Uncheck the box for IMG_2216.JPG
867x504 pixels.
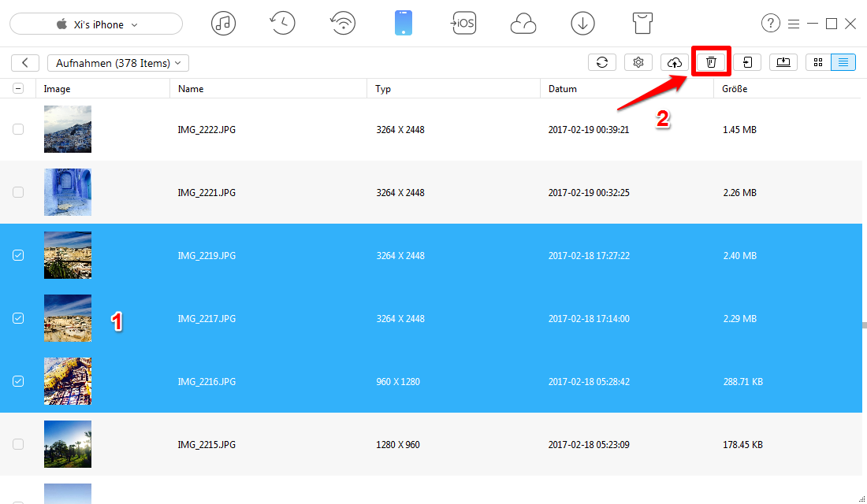click(x=18, y=381)
